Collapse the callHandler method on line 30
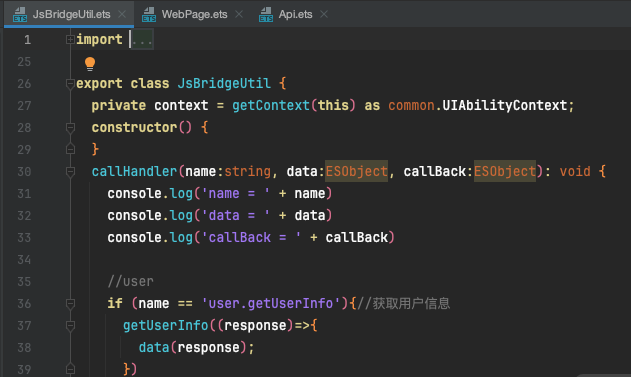This screenshot has width=631, height=377. [x=70, y=172]
